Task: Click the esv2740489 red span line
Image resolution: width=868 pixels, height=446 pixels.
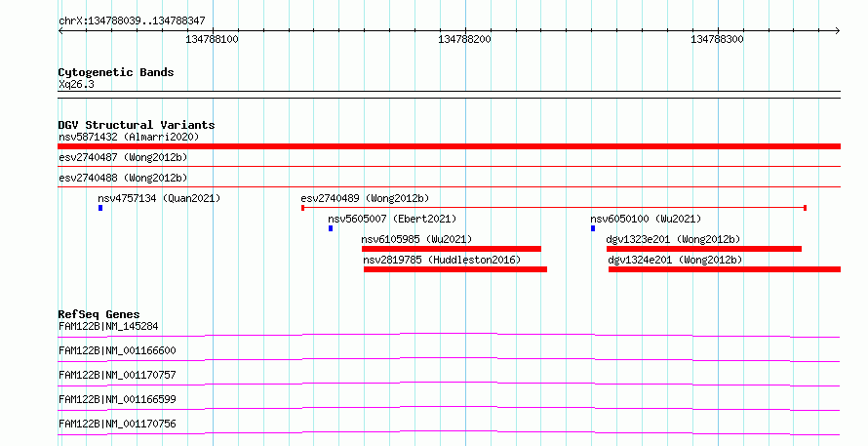Action: [x=554, y=208]
